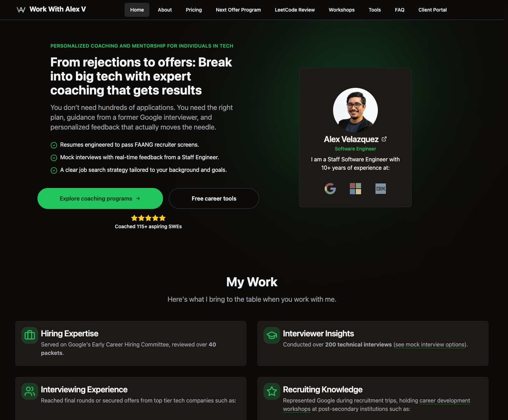
Task: Click the 200 technical interviews bold text
Action: [358, 344]
